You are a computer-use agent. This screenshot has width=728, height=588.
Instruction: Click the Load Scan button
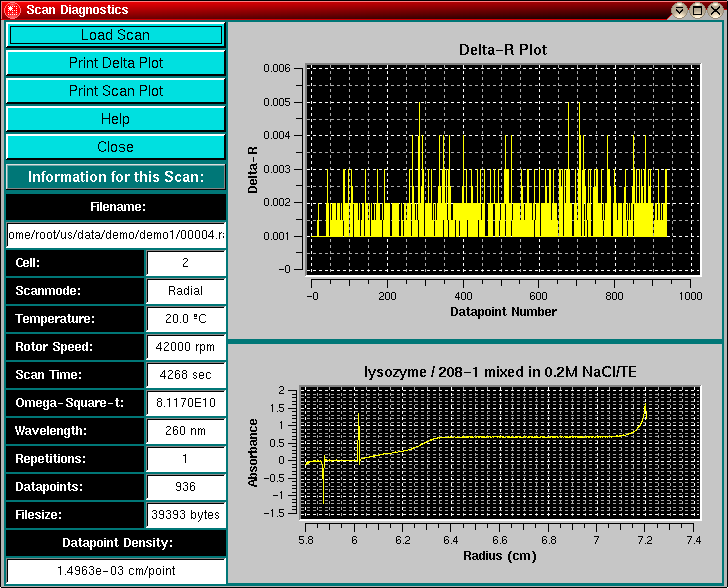(x=115, y=35)
